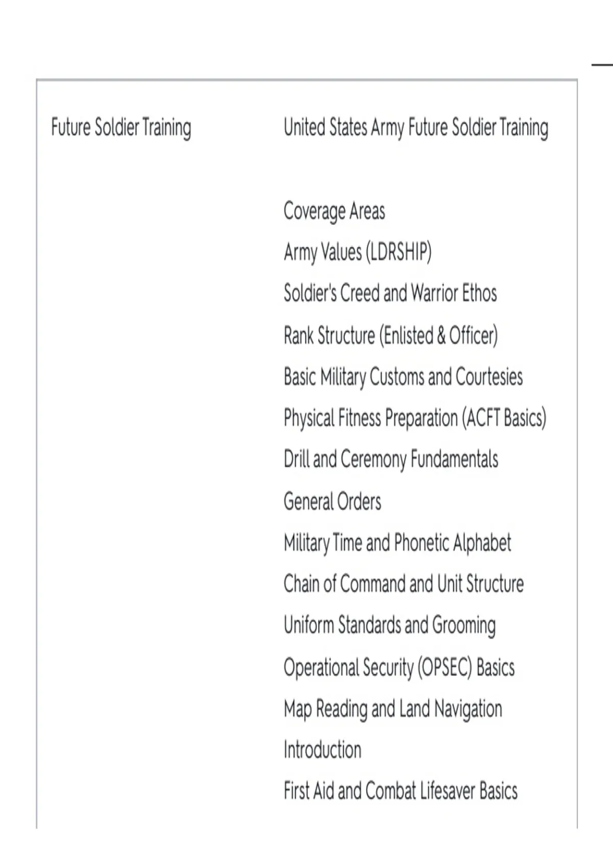Select the General Orders line
613x868 pixels.
332,501
